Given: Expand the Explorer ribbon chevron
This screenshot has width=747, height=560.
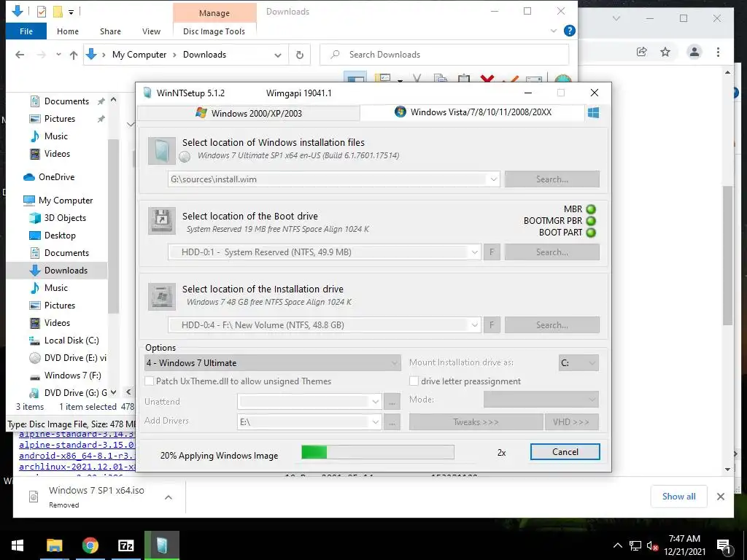Looking at the screenshot, I should (x=554, y=31).
